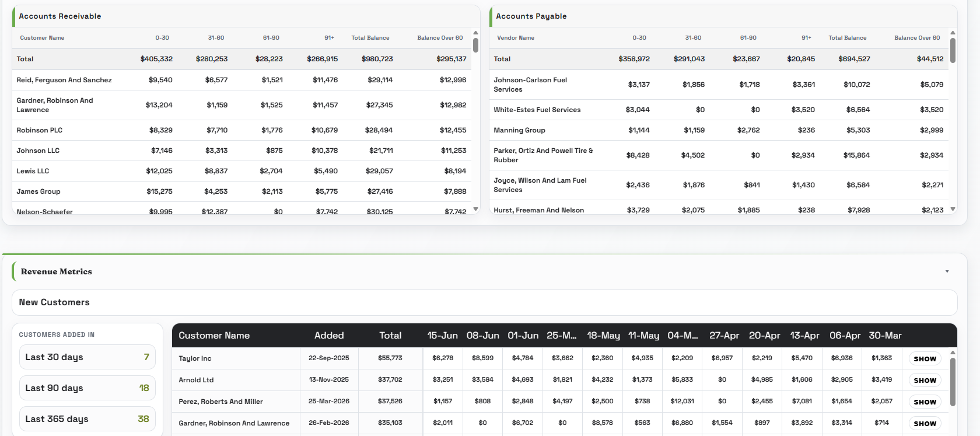
Task: Click the 30-Mar column header
Action: [885, 336]
